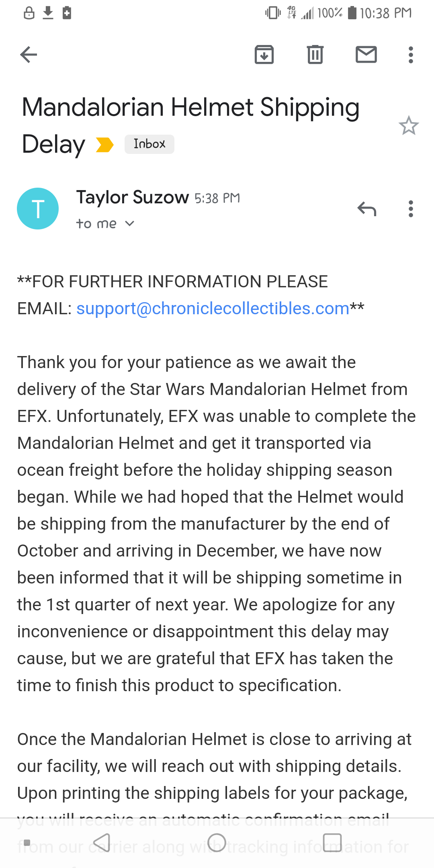Tap the sender name Taylor Suzow
The width and height of the screenshot is (434, 868).
click(133, 197)
